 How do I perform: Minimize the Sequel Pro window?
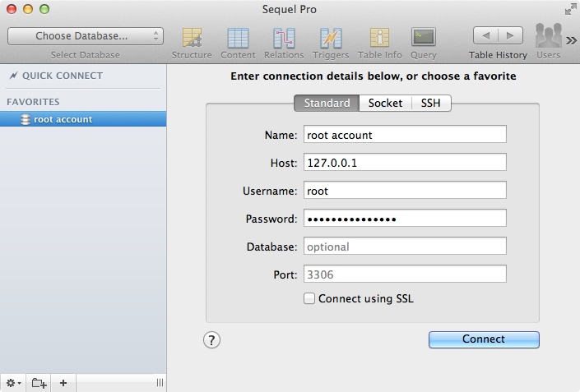(28, 9)
